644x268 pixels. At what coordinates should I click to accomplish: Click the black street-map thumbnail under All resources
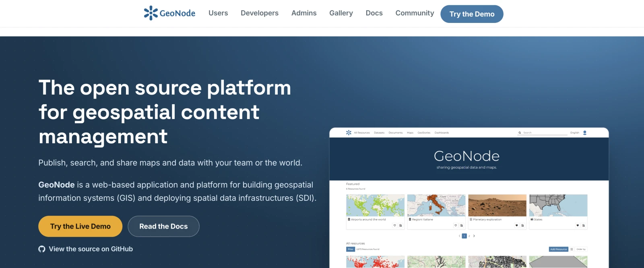(x=497, y=262)
